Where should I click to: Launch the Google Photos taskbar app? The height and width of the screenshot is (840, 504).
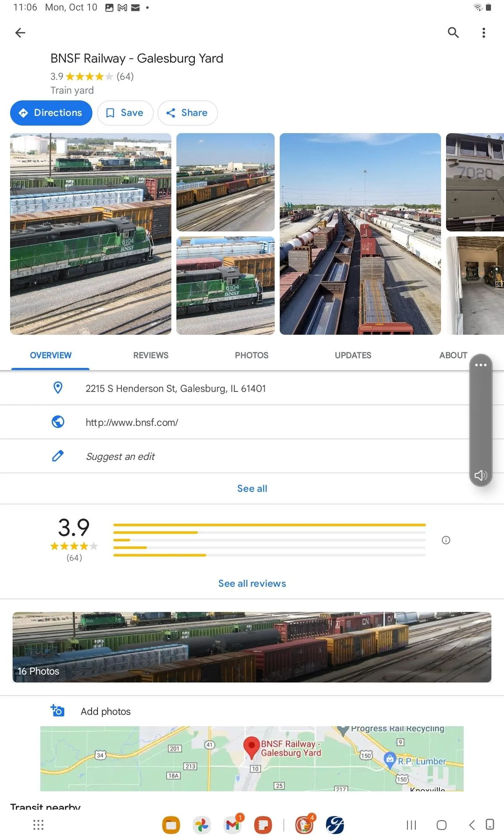(202, 825)
